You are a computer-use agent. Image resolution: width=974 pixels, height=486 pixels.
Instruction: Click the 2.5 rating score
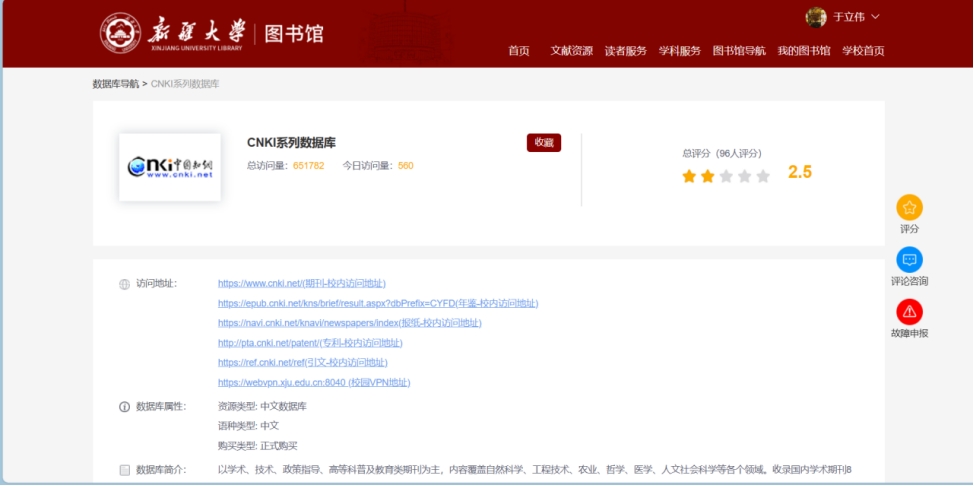click(800, 172)
